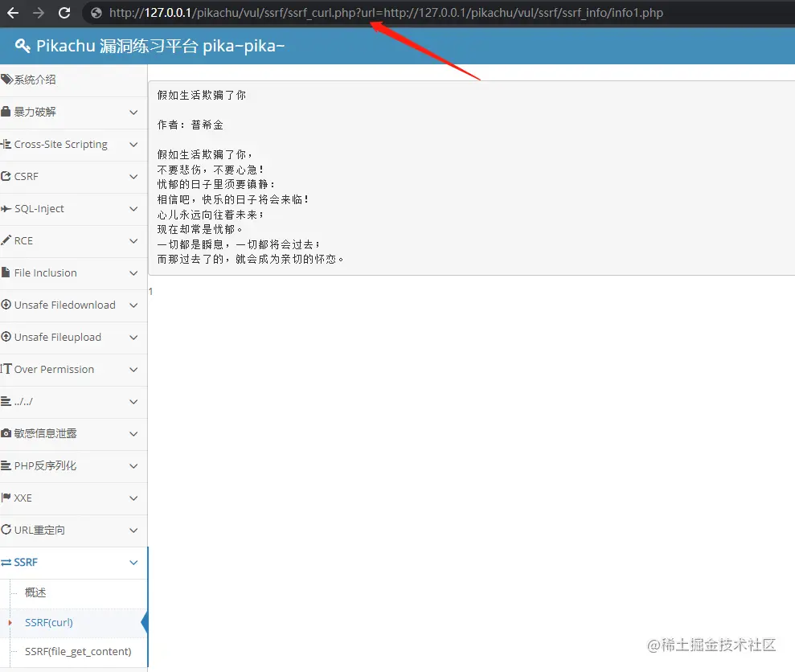This screenshot has width=795, height=672.
Task: Open 系统介绍 menu item
Action: pyautogui.click(x=35, y=80)
